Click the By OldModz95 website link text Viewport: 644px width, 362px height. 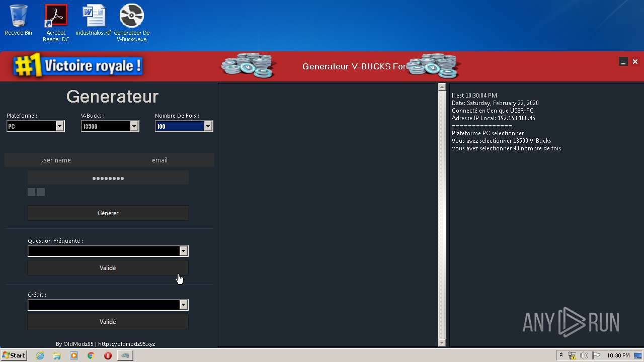pos(106,344)
